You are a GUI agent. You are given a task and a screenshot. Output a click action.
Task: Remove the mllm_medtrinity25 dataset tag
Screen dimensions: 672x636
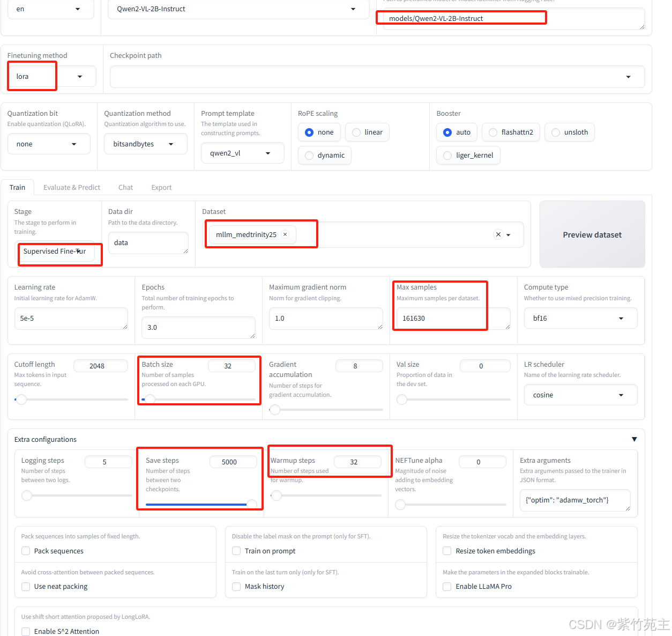tap(285, 234)
